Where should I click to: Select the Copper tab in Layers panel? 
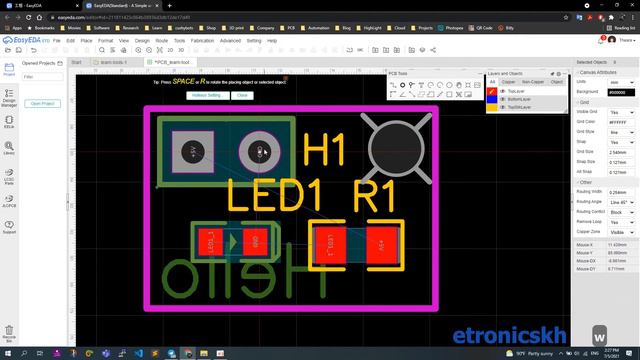[x=508, y=82]
